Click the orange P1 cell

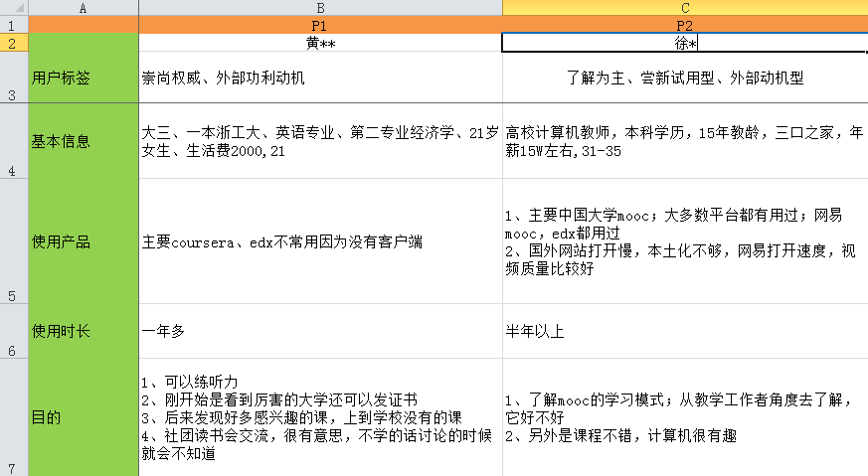point(319,25)
